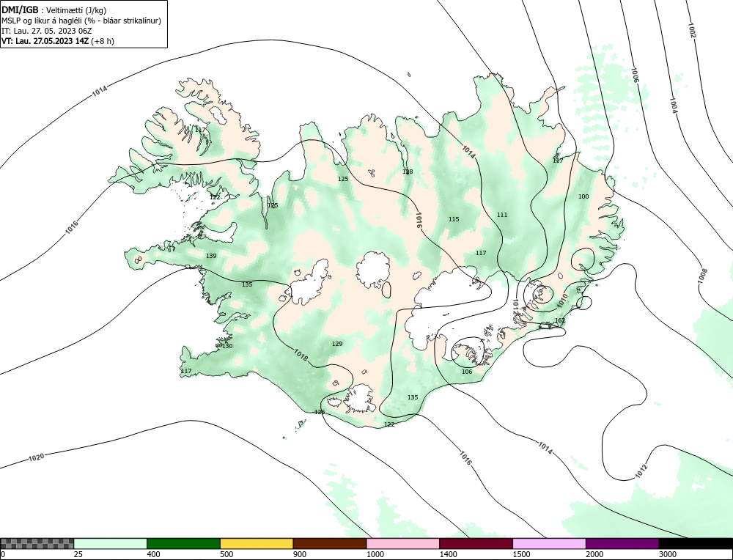The height and width of the screenshot is (560, 733).
Task: Click the colorbar label '1500'
Action: (521, 554)
